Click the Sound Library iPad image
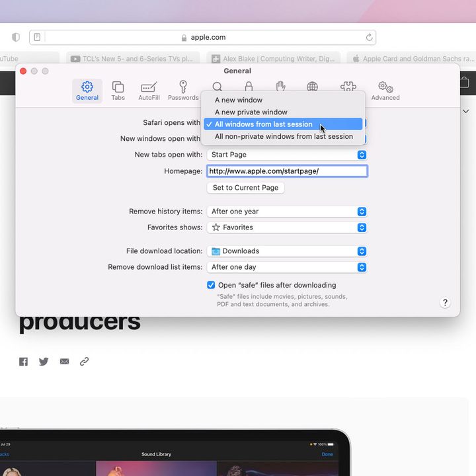The width and height of the screenshot is (476, 476). click(175, 452)
